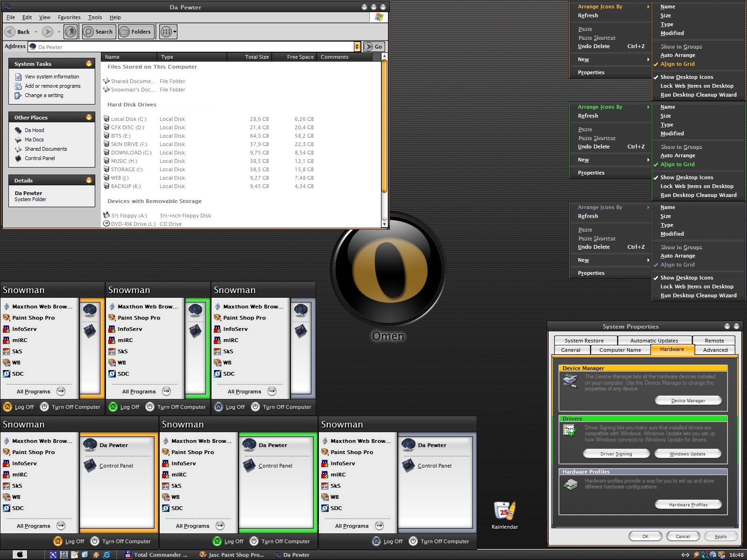Open Control Panel link in Other Places panel

(35, 158)
